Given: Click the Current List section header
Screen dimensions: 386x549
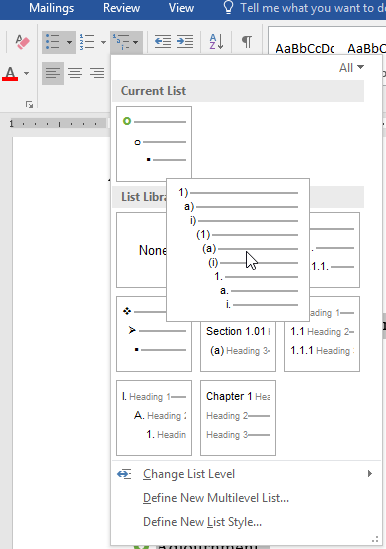Looking at the screenshot, I should point(238,91).
